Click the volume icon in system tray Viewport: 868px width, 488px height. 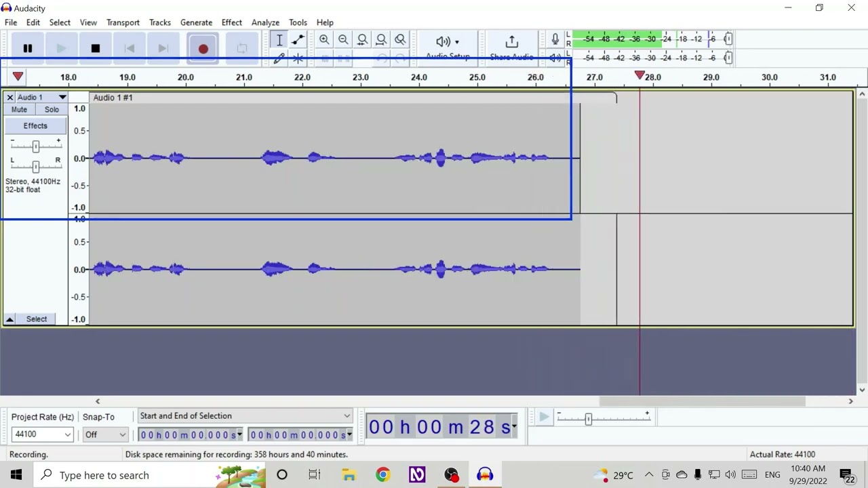tap(730, 475)
